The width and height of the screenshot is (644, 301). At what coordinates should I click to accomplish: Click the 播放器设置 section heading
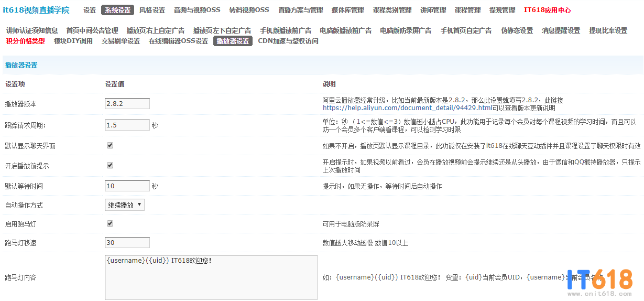coord(21,65)
